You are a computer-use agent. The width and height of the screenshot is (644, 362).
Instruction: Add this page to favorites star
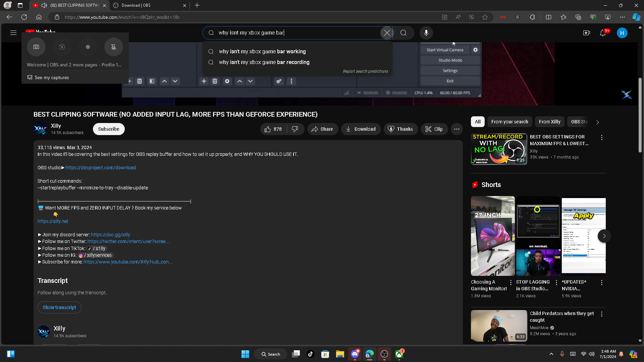pos(485,17)
